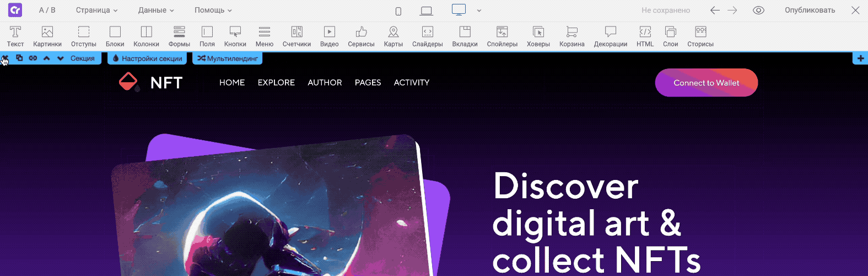Click Connect to Wallet button
Image resolution: width=868 pixels, height=276 pixels.
707,83
